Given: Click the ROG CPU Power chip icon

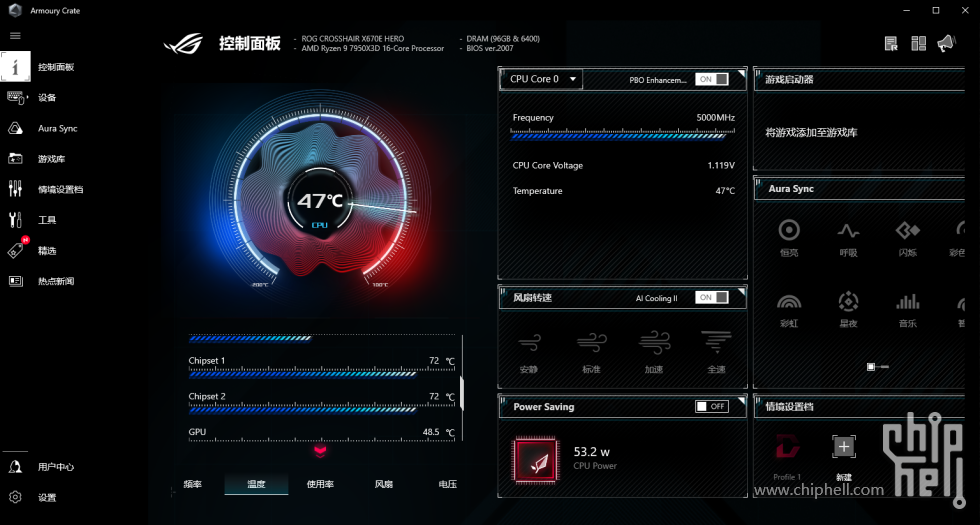Looking at the screenshot, I should [x=536, y=460].
